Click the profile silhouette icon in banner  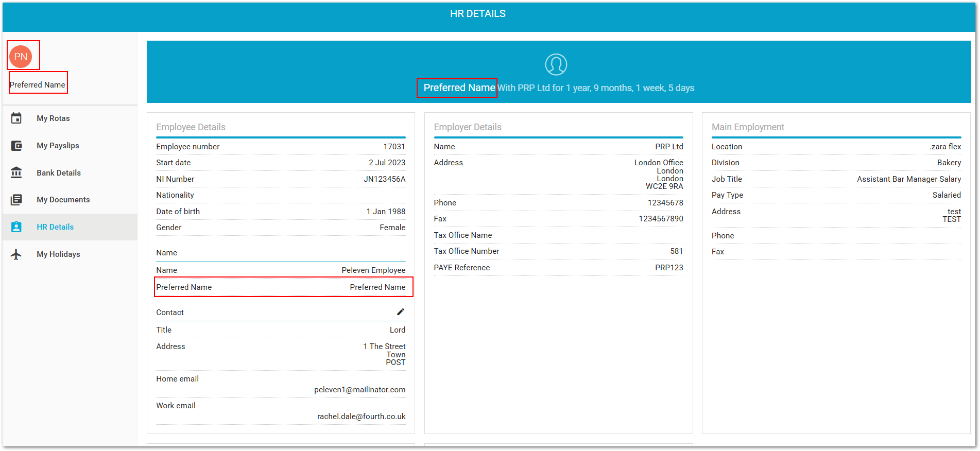point(556,64)
